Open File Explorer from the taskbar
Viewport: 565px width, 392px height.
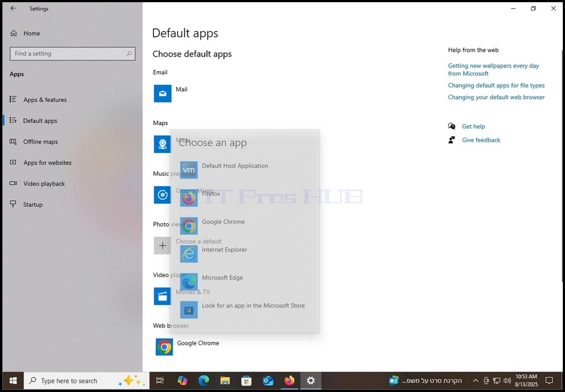point(225,380)
